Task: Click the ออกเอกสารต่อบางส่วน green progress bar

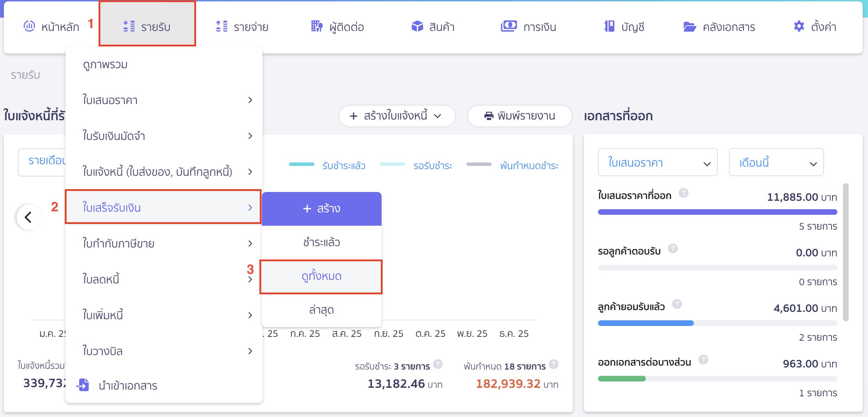Action: pos(622,379)
